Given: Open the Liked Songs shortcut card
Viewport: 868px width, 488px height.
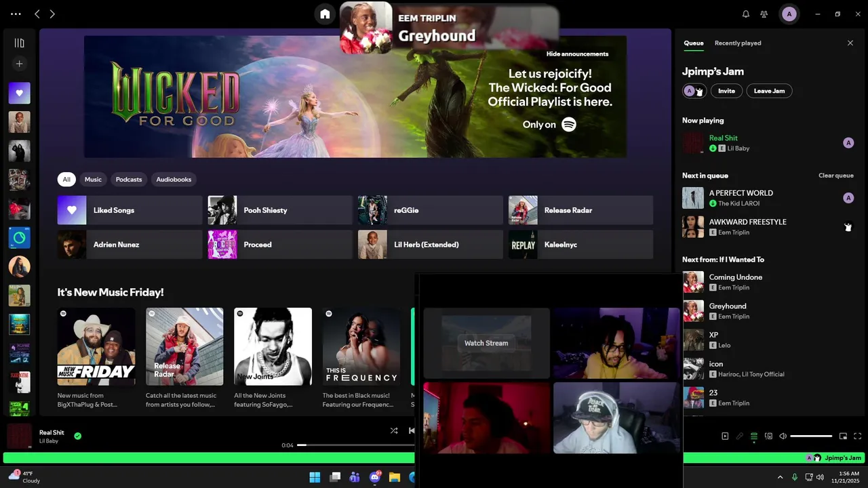Looking at the screenshot, I should pyautogui.click(x=130, y=210).
